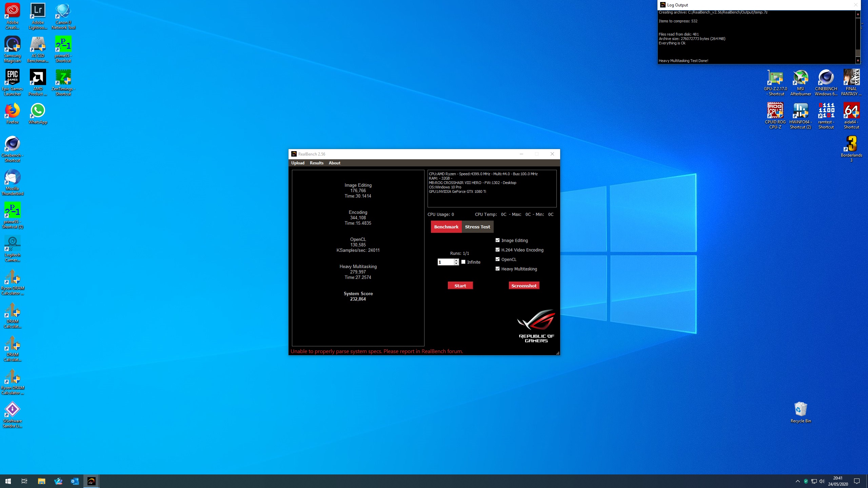Open the Upload menu in RealBench
This screenshot has height=488, width=868.
[298, 163]
